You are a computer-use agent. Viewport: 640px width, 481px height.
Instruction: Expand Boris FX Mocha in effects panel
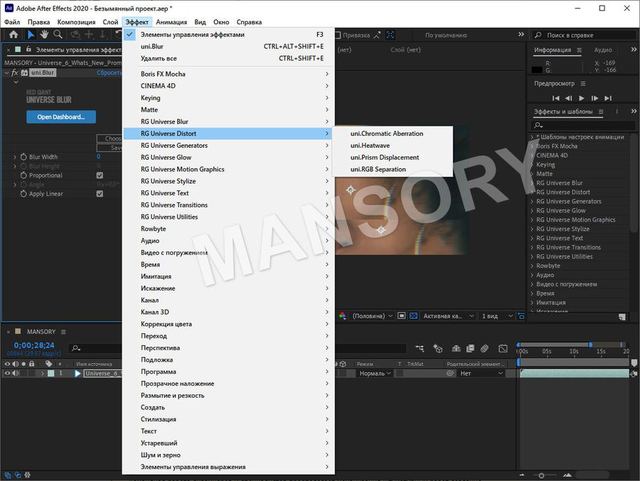click(532, 147)
